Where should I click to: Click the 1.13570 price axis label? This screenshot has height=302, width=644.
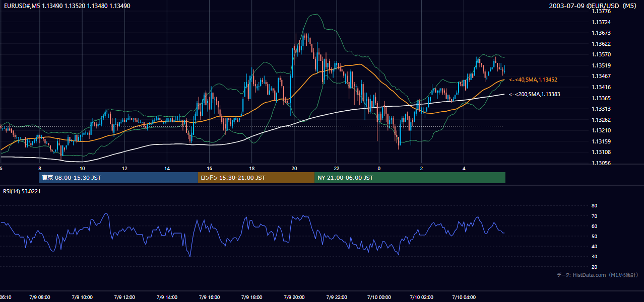pyautogui.click(x=601, y=54)
